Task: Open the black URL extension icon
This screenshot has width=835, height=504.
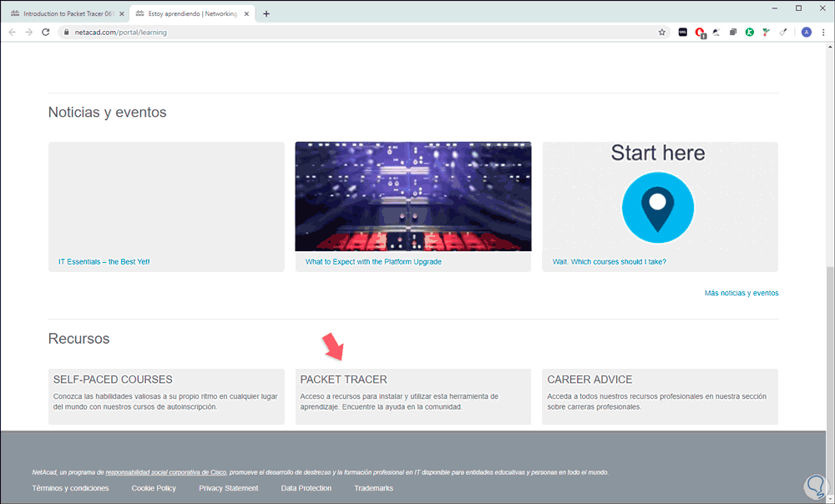Action: [683, 32]
